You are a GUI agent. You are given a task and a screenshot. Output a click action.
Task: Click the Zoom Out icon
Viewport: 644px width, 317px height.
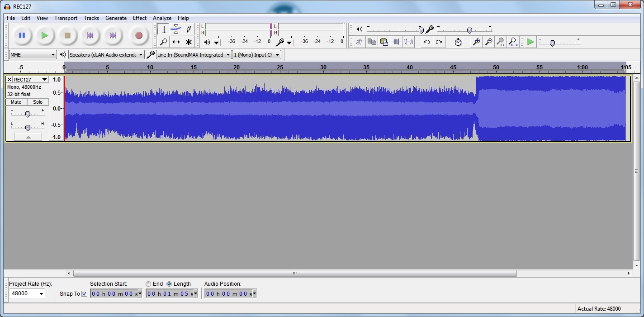(x=488, y=42)
